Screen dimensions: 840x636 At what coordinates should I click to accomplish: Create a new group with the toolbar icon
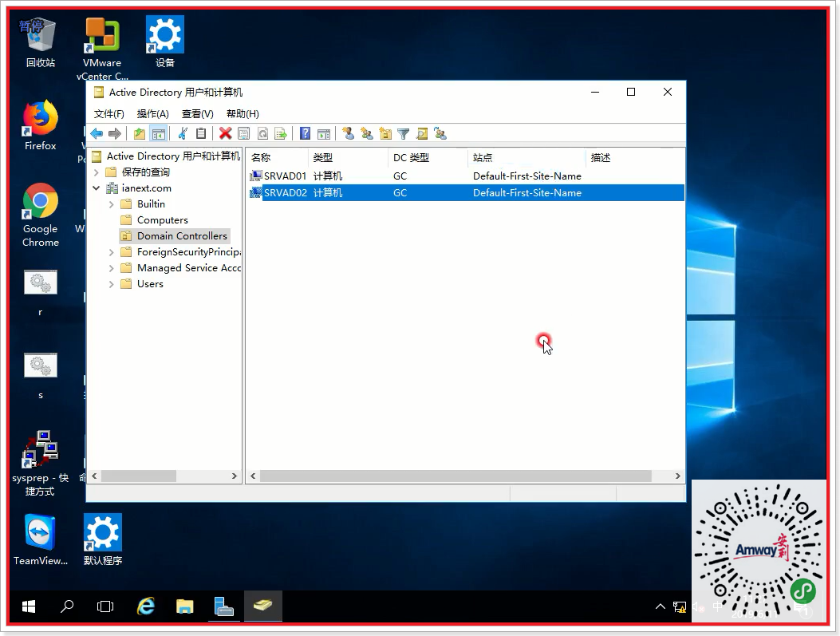tap(367, 133)
